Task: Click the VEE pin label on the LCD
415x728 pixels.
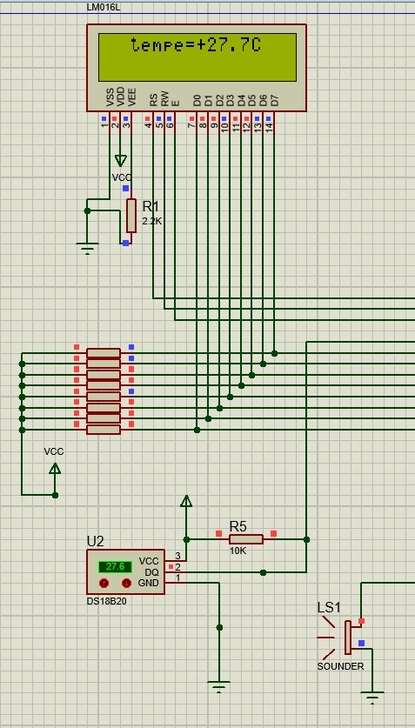Action: [x=132, y=97]
